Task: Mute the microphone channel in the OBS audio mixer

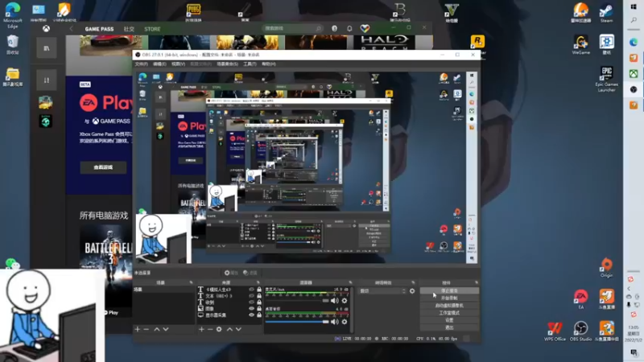Action: pos(335,301)
